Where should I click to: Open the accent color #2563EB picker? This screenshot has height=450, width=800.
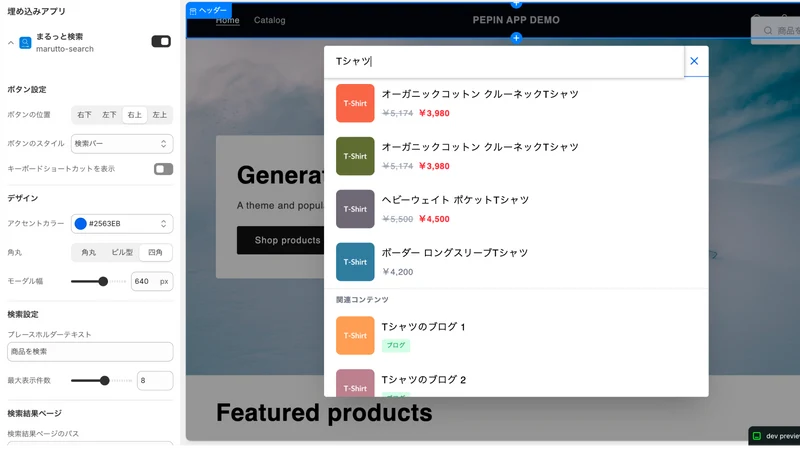point(122,223)
